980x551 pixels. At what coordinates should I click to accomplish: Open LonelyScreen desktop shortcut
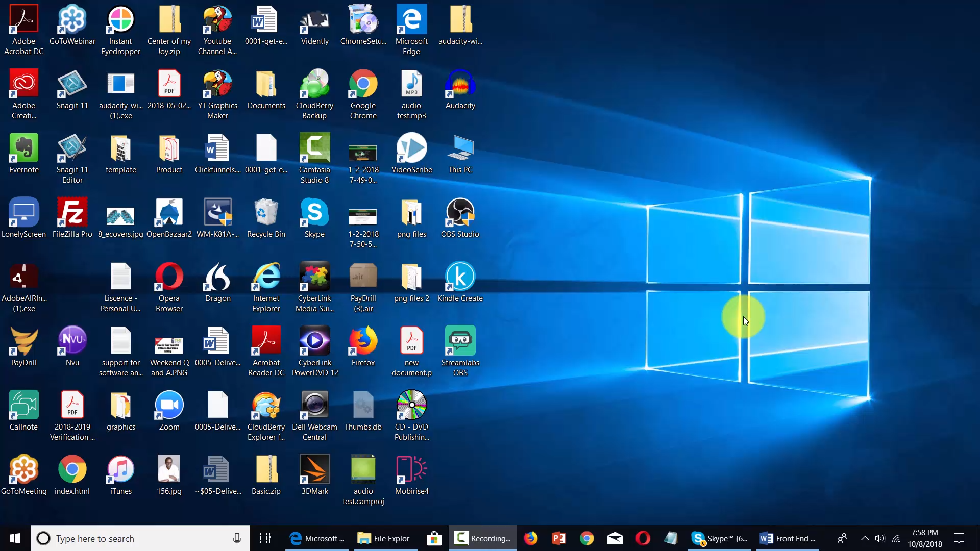(x=23, y=217)
